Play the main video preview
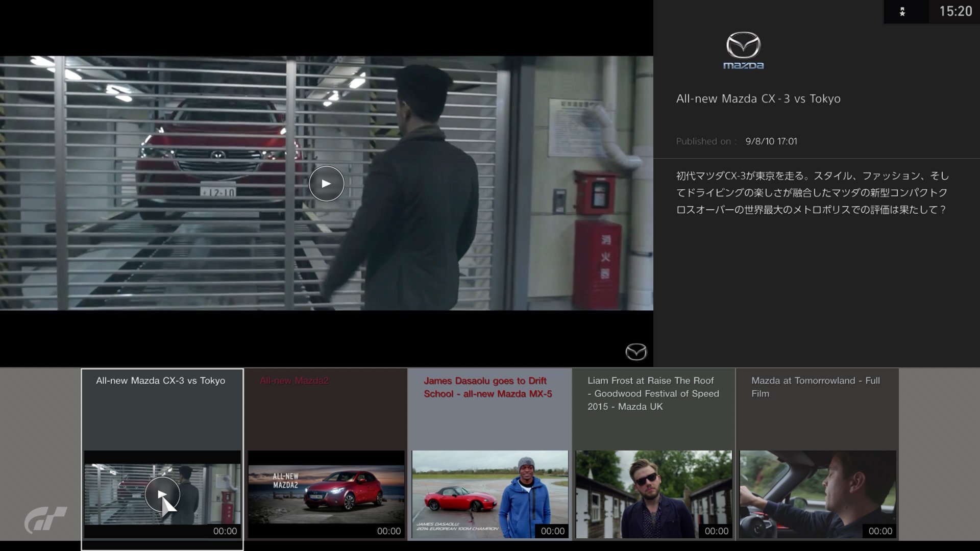Viewport: 980px width, 551px height. point(326,184)
